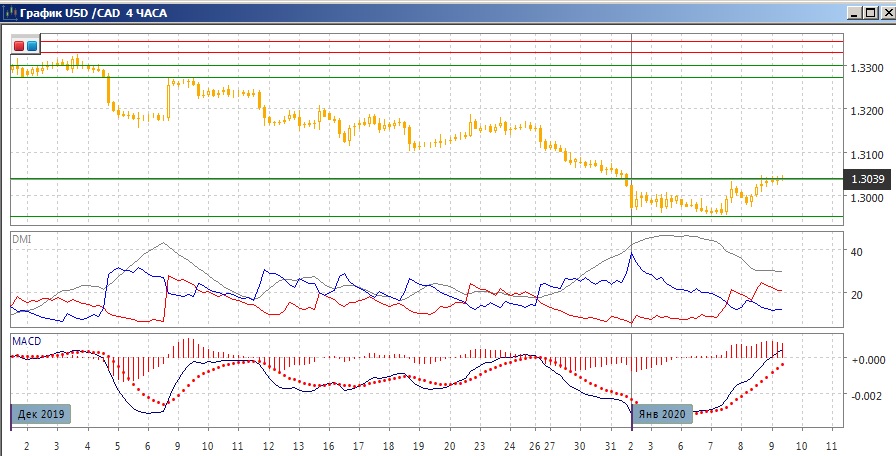Click the 1.3039 current price label
The image size is (896, 456).
click(865, 179)
